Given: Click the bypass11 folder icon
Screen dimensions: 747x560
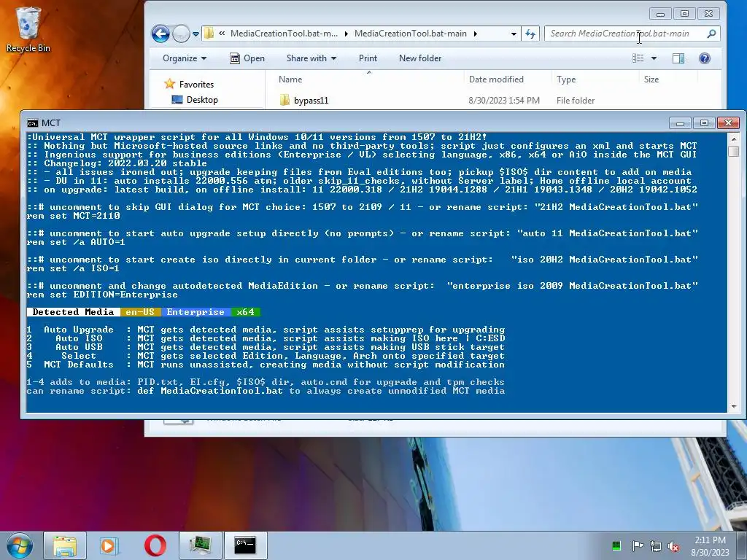Looking at the screenshot, I should (x=285, y=100).
